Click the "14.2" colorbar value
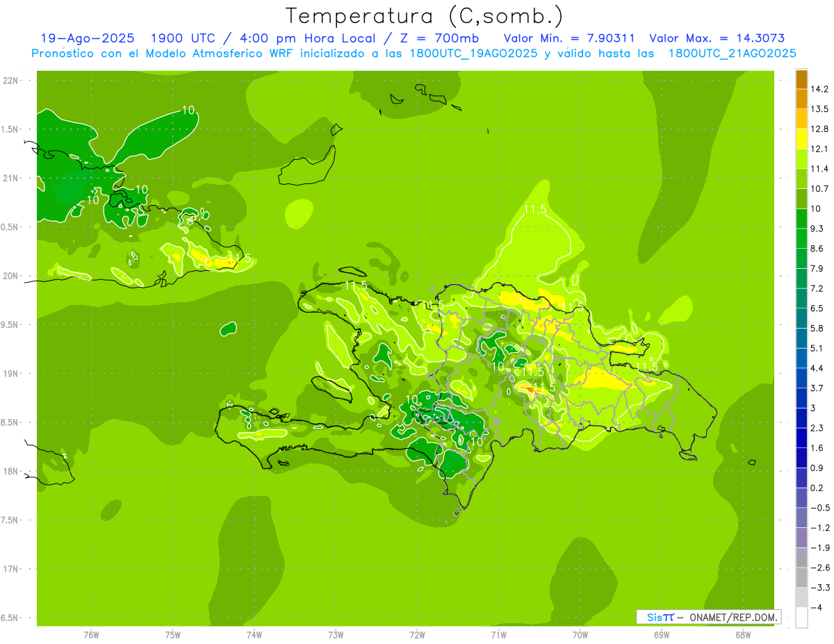Image resolution: width=834 pixels, height=644 pixels. coord(819,89)
